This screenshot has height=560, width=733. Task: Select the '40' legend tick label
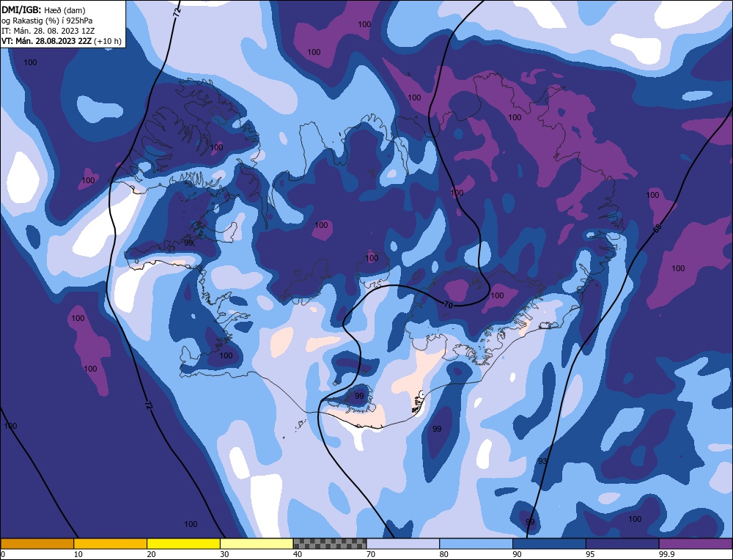(x=298, y=554)
